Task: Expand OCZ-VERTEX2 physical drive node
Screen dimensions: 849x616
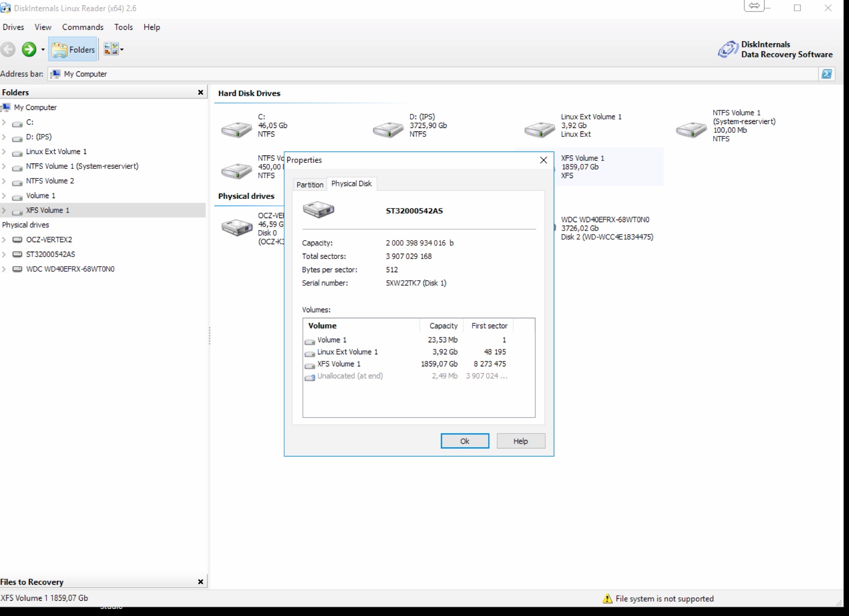Action: coord(4,239)
